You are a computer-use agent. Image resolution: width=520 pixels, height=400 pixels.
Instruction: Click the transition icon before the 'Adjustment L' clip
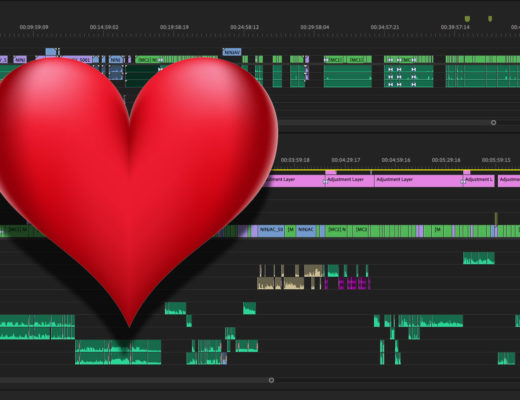point(463,182)
